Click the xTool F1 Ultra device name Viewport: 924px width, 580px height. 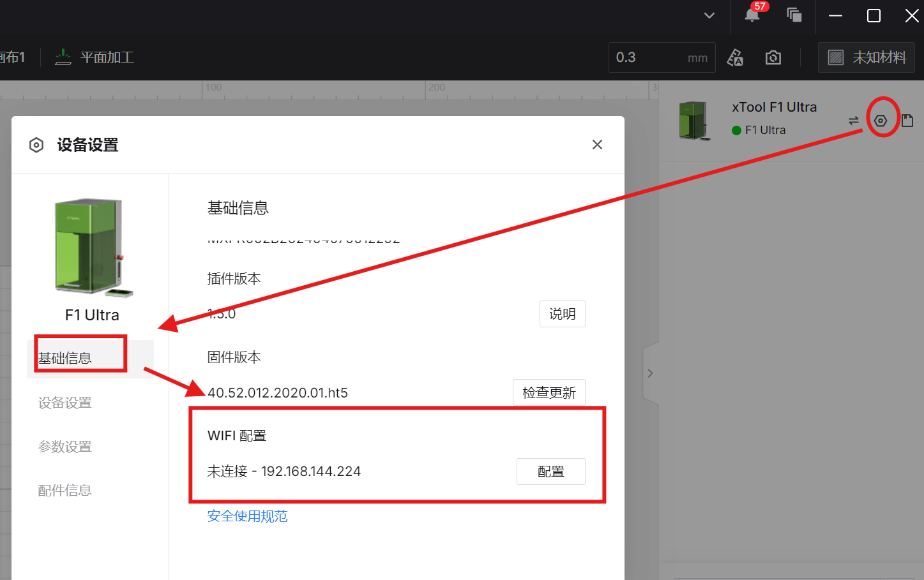[775, 107]
